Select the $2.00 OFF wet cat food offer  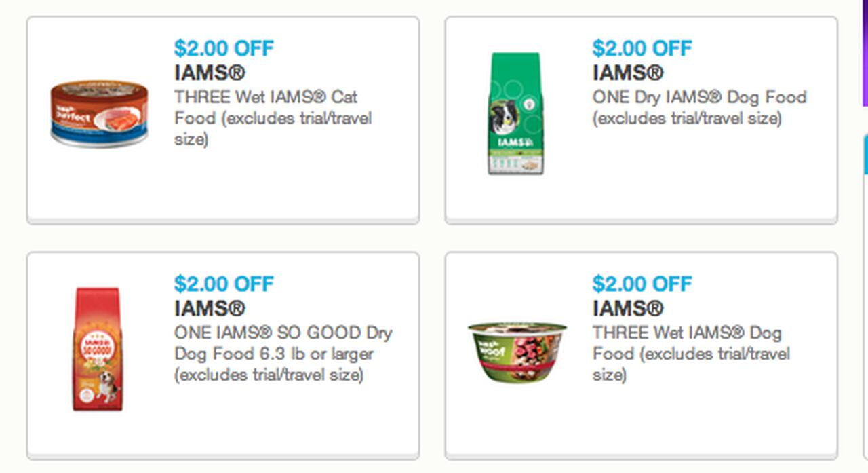pyautogui.click(x=224, y=48)
